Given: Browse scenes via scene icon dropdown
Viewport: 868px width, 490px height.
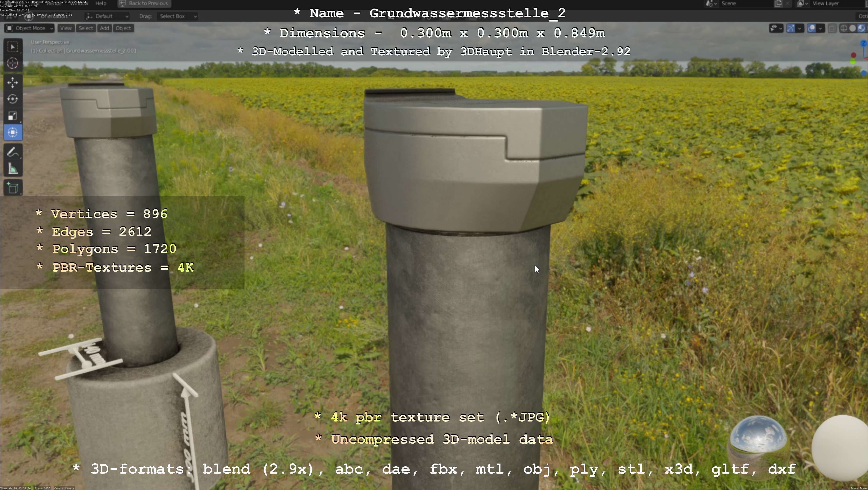Looking at the screenshot, I should [x=711, y=3].
